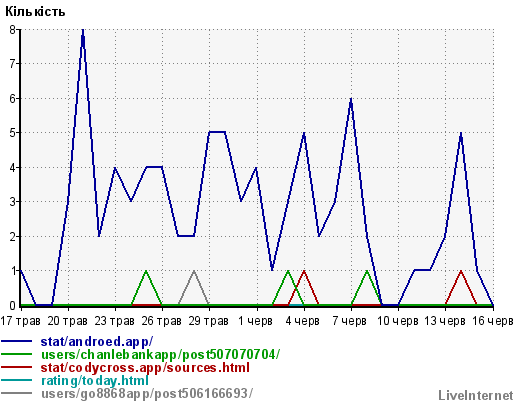Click the LiveInternet watermark text
This screenshot has height=405, width=520.
click(476, 396)
